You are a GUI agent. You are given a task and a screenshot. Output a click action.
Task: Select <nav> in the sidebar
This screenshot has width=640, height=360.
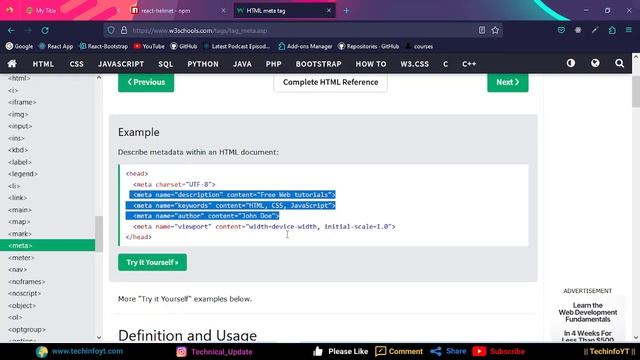pyautogui.click(x=18, y=269)
